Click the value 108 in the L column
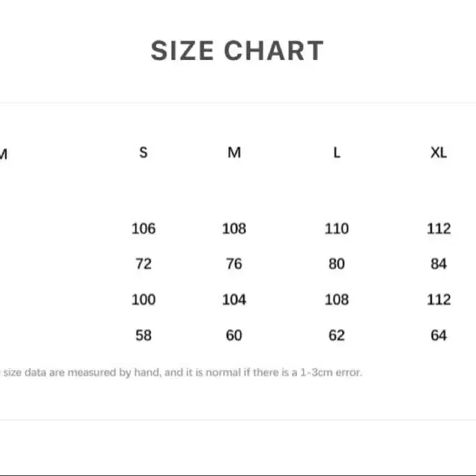The image size is (476, 476). [337, 300]
